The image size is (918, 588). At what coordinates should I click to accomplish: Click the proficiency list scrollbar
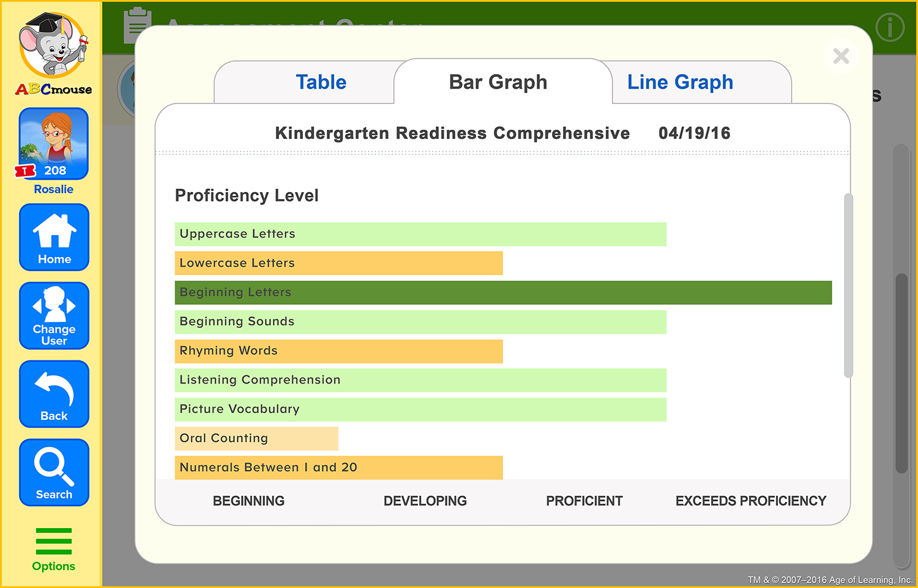point(848,286)
